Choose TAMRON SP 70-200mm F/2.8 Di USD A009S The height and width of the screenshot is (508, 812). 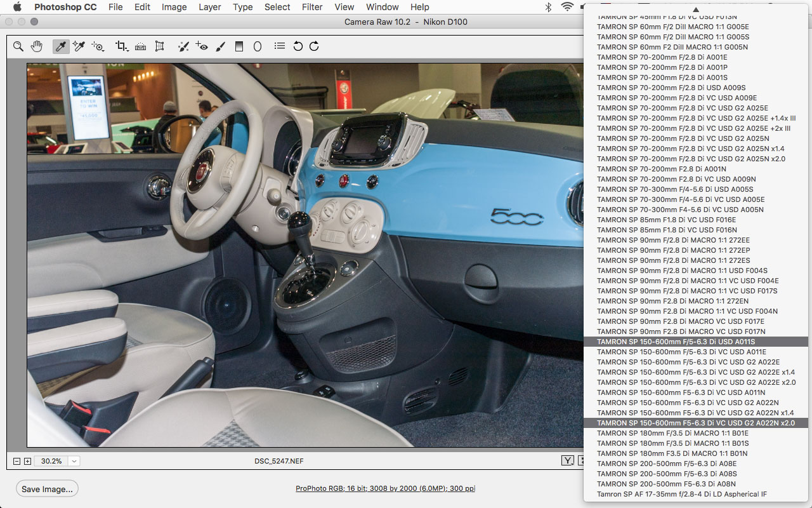click(x=696, y=88)
